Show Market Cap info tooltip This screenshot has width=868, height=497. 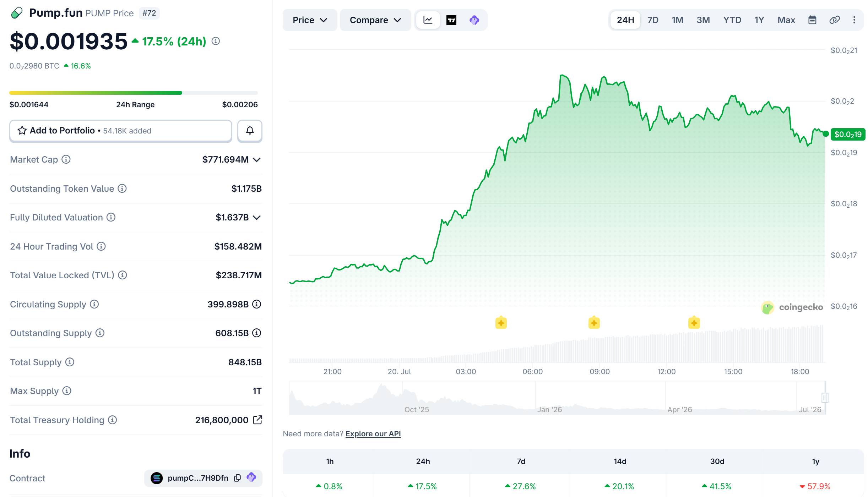coord(66,159)
